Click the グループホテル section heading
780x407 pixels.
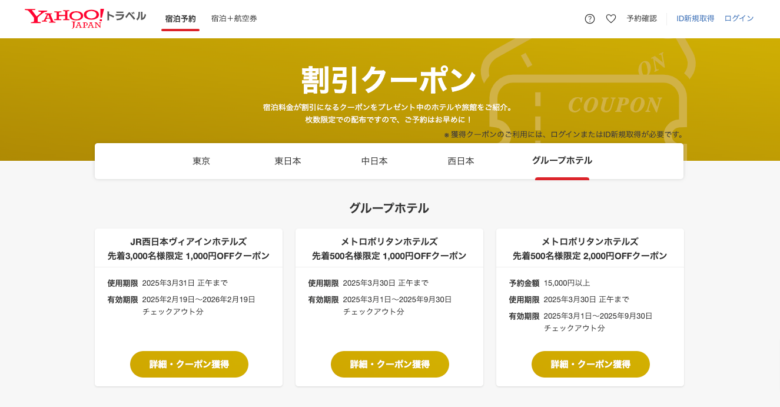389,208
